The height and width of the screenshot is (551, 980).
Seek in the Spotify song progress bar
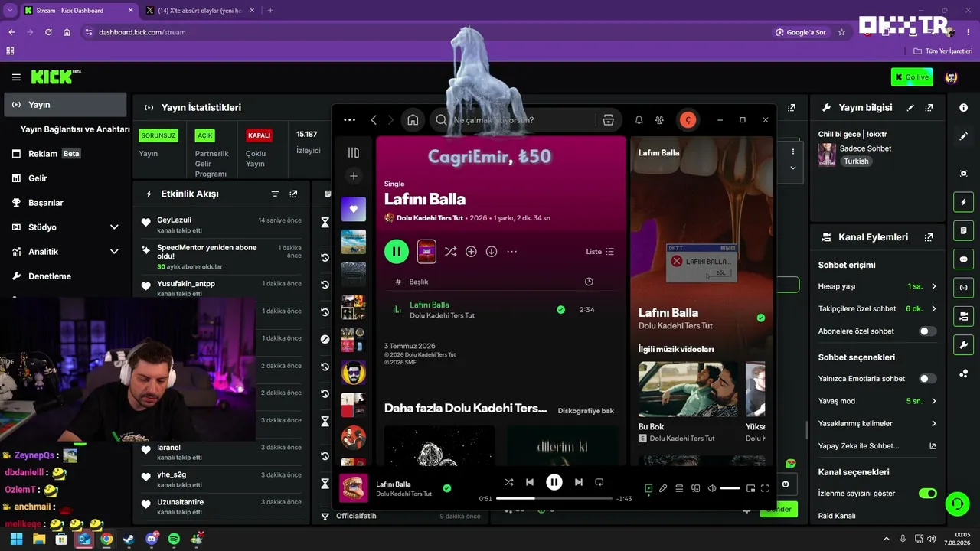[x=554, y=499]
